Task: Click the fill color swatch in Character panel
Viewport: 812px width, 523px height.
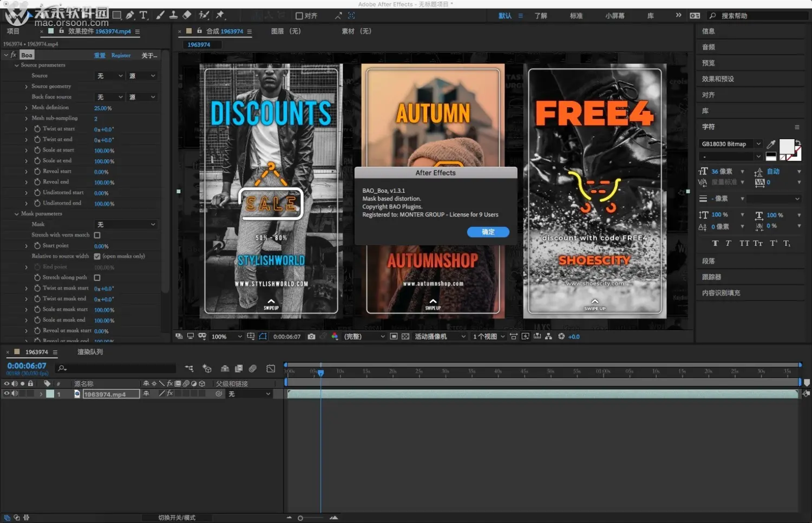Action: click(786, 146)
